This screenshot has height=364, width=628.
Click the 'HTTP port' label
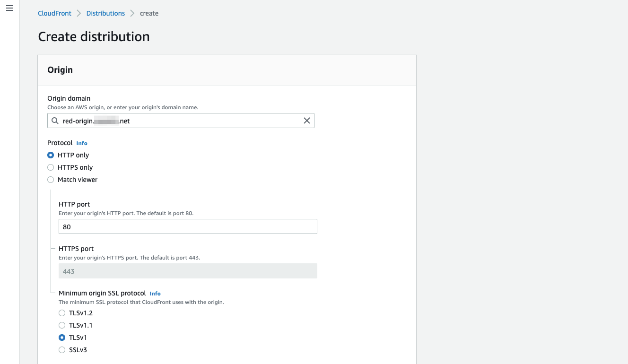[x=74, y=204]
